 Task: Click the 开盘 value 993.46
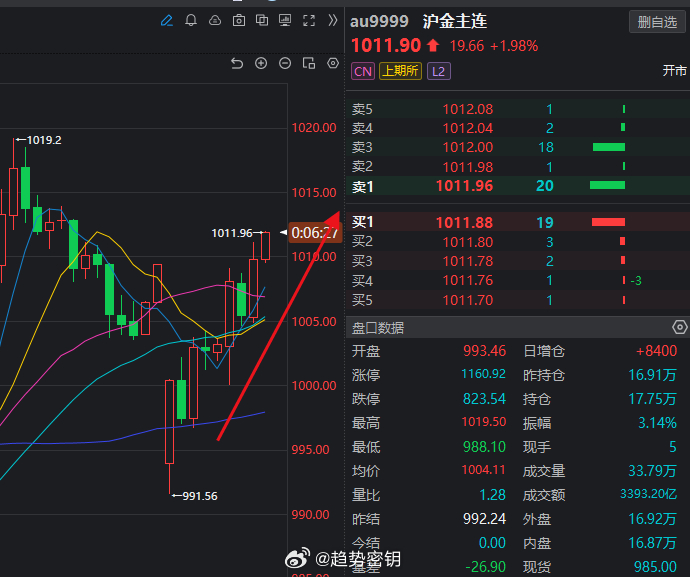coord(484,351)
